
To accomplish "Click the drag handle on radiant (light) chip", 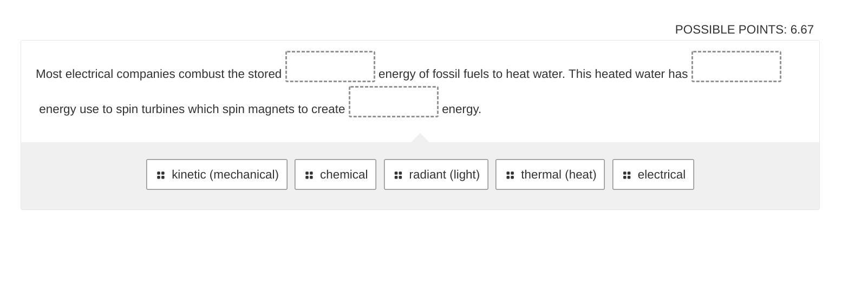I will click(398, 175).
